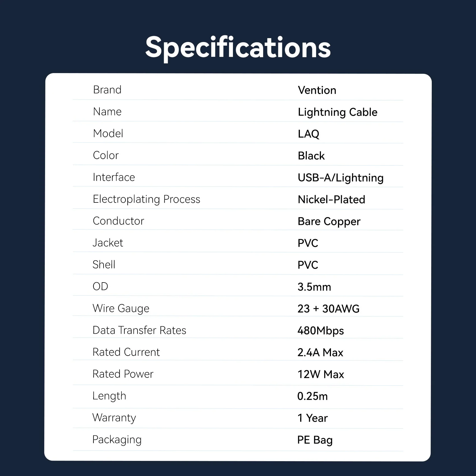Select the Brand label
Viewport: 476px width, 476px height.
pos(107,90)
